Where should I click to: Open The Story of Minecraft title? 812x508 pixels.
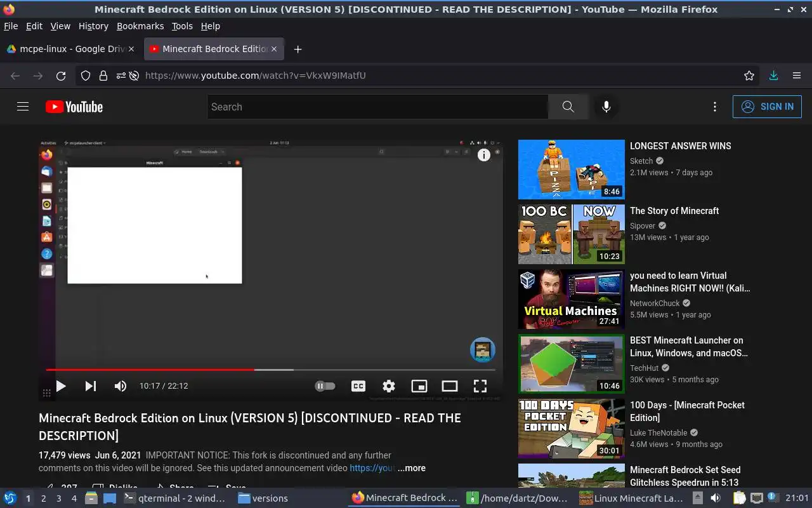pyautogui.click(x=674, y=211)
